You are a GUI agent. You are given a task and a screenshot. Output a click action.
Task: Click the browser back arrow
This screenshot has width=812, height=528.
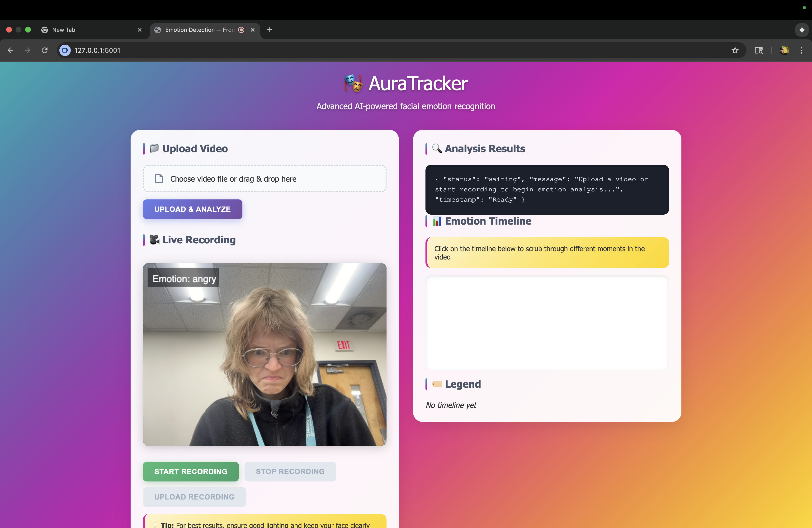pyautogui.click(x=11, y=51)
